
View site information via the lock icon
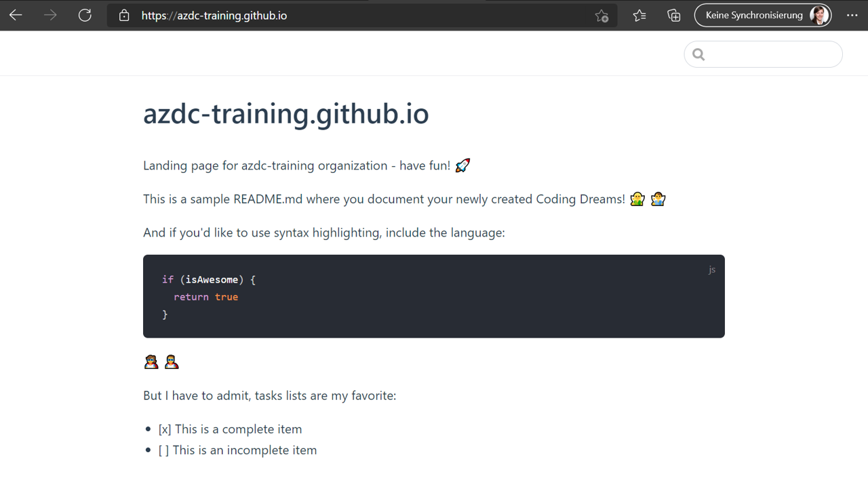coord(124,16)
